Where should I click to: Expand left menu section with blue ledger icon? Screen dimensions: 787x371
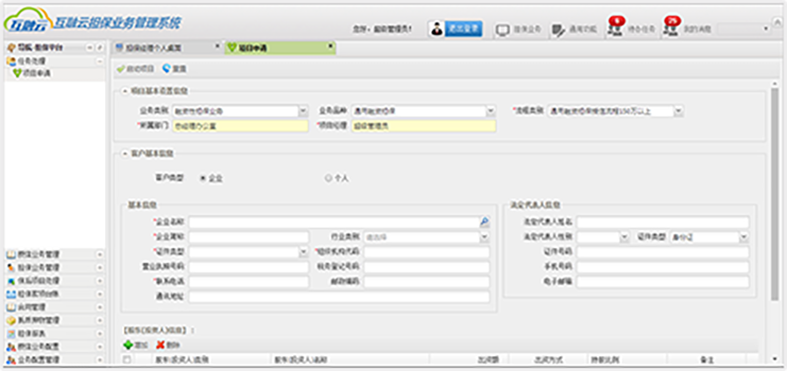click(x=99, y=294)
